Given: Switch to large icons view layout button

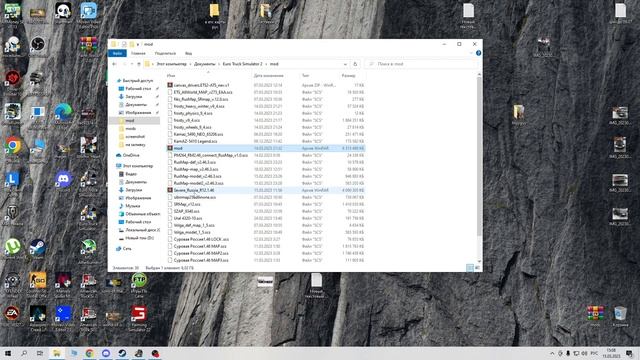Looking at the screenshot, I should tap(477, 268).
